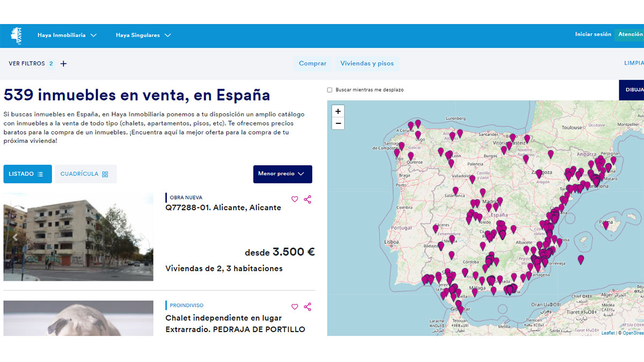Click the plus icon beside Ver Filtros
The height and width of the screenshot is (362, 644).
tap(63, 64)
